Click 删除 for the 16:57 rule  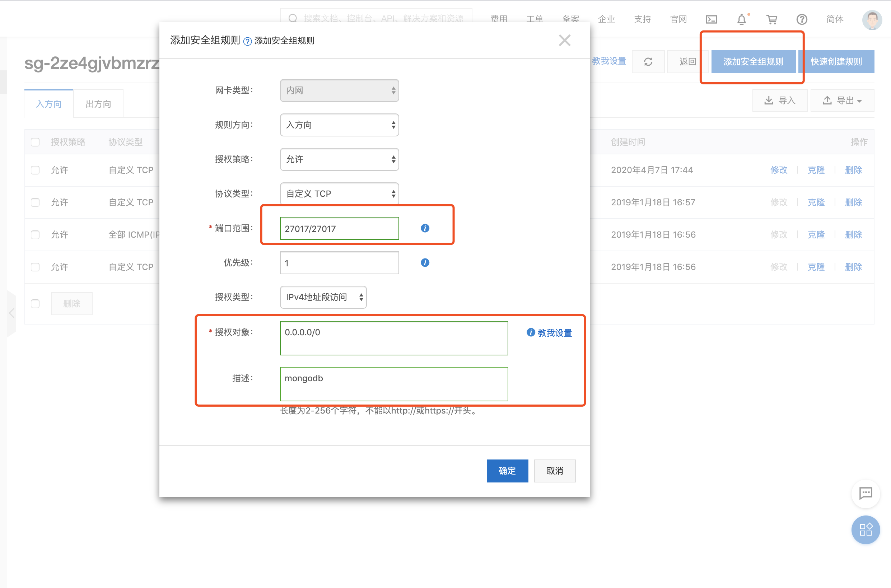853,202
